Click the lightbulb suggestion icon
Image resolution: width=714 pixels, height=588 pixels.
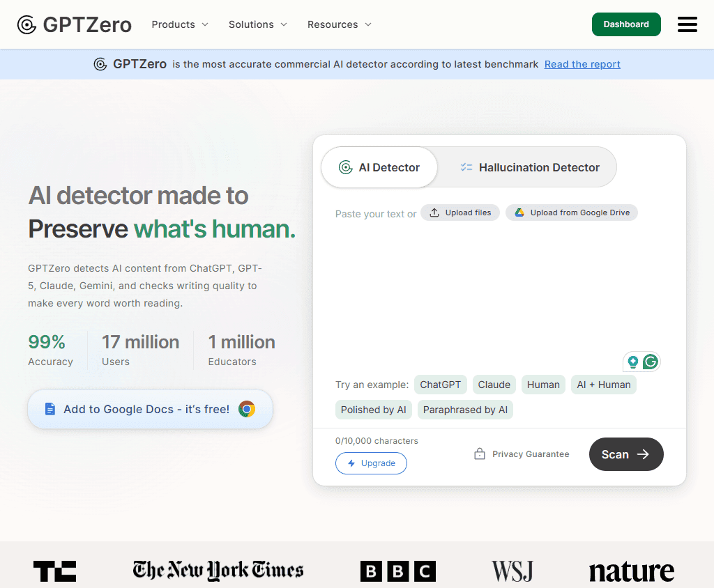[x=632, y=362]
